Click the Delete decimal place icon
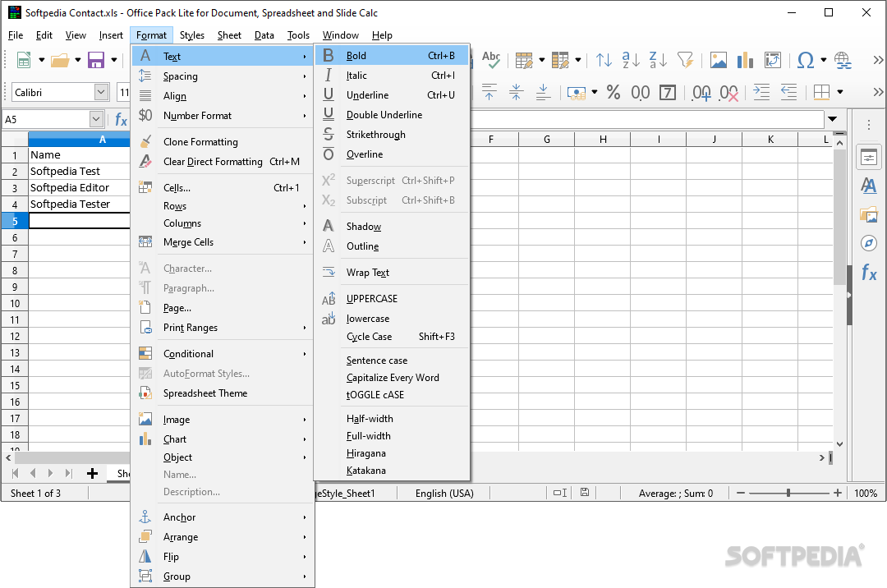 click(x=728, y=92)
